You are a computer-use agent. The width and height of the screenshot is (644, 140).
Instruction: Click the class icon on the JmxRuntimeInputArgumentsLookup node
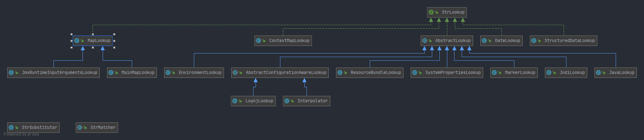pos(11,73)
